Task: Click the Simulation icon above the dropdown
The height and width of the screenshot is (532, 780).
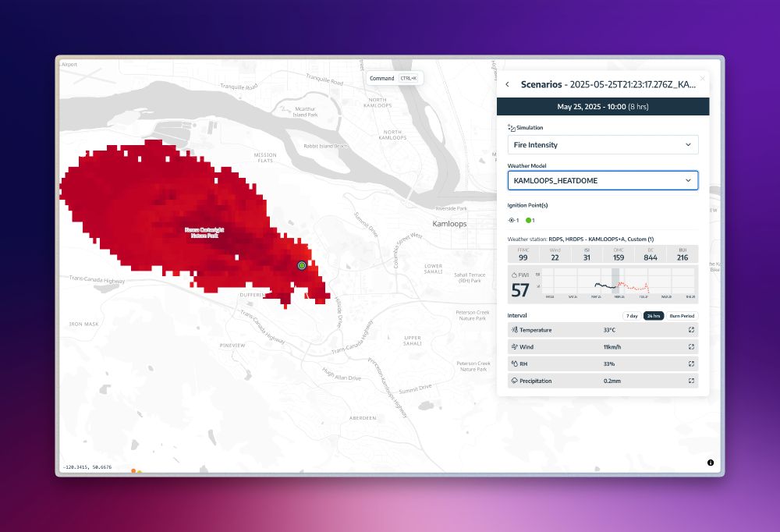Action: 512,128
